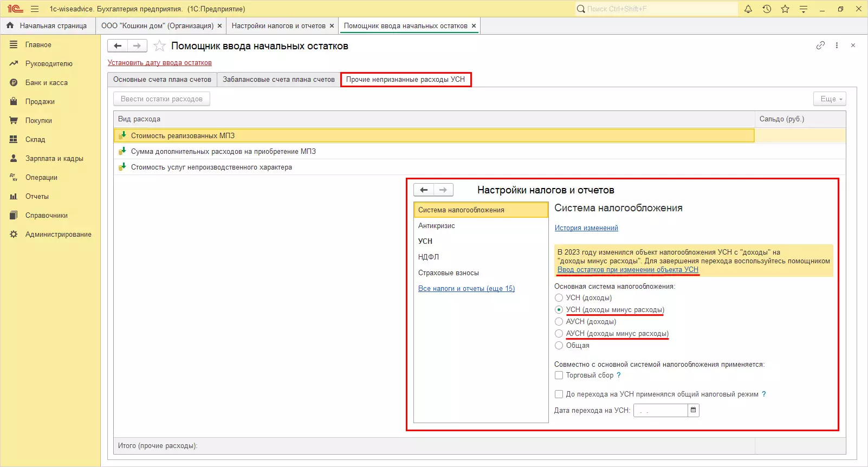The height and width of the screenshot is (467, 868).
Task: Open Забалансовые счета плана счетов tab
Action: [278, 79]
